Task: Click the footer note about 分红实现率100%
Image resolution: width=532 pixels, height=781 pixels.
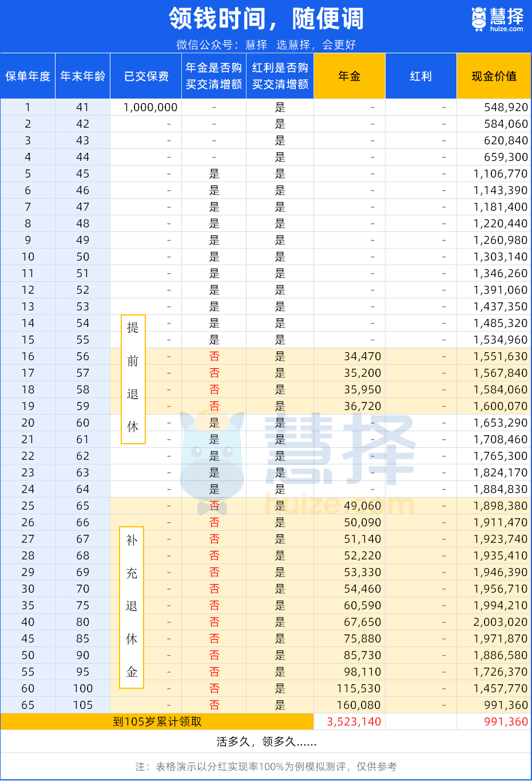Action: tap(266, 766)
